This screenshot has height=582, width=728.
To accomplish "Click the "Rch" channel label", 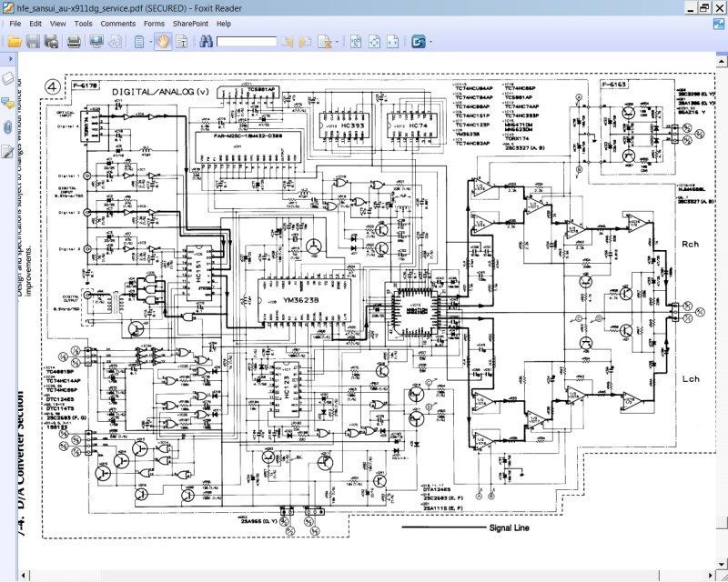I will pos(690,244).
